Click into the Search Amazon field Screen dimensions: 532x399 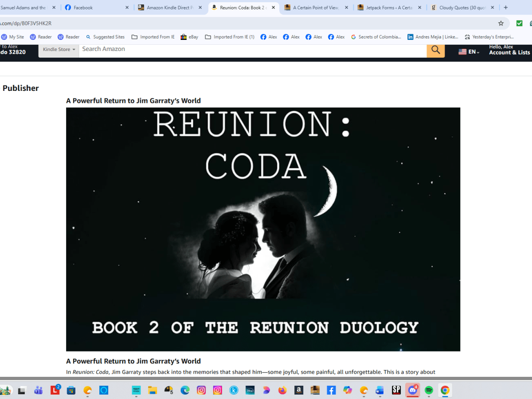[253, 49]
